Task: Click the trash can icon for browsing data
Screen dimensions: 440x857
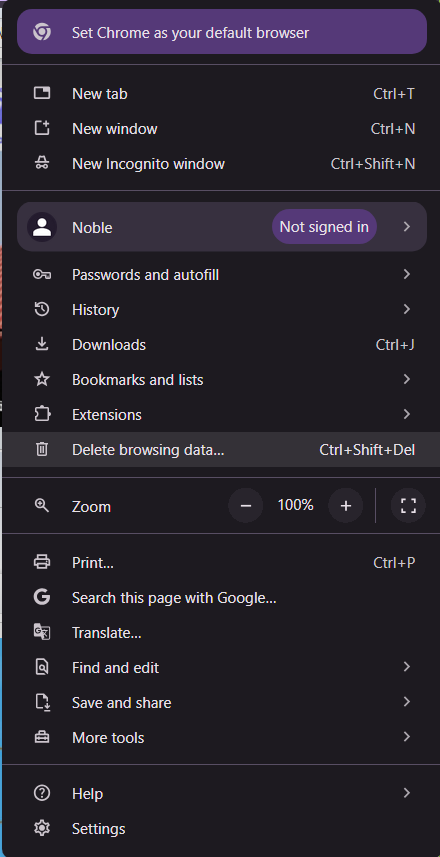Action: tap(42, 449)
